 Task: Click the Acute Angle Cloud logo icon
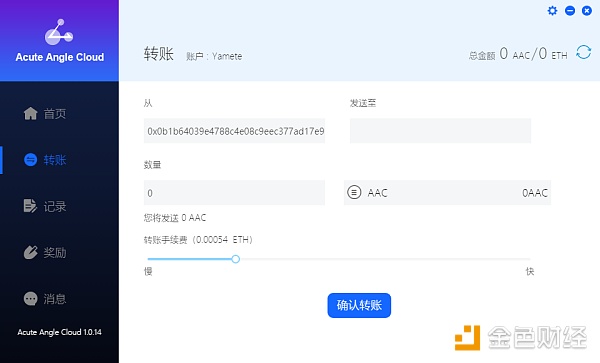tap(59, 32)
